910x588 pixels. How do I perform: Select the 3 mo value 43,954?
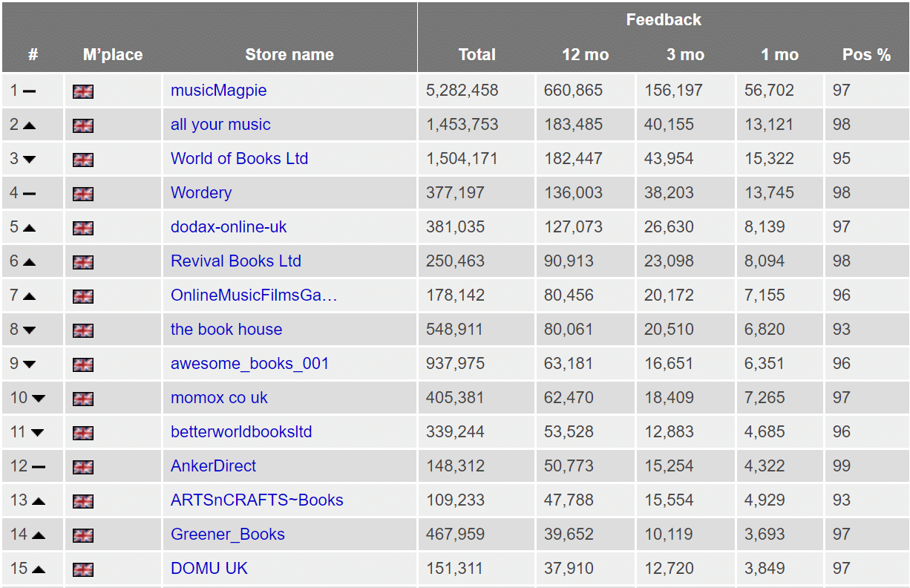tap(669, 159)
